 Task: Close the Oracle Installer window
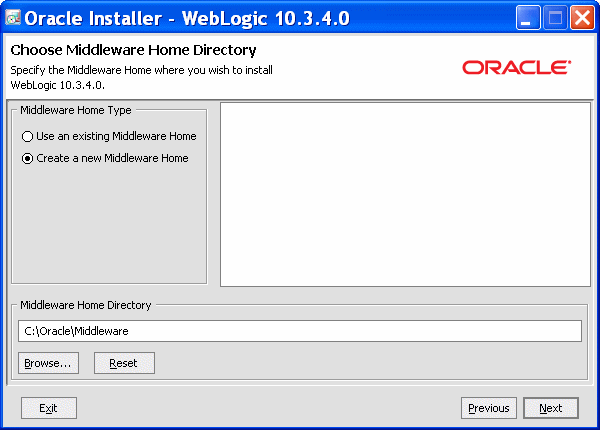point(582,18)
